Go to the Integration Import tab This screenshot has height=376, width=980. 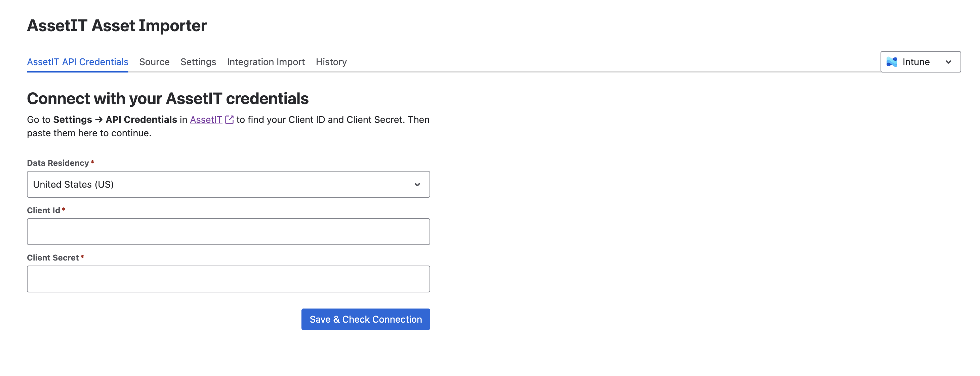pos(266,61)
